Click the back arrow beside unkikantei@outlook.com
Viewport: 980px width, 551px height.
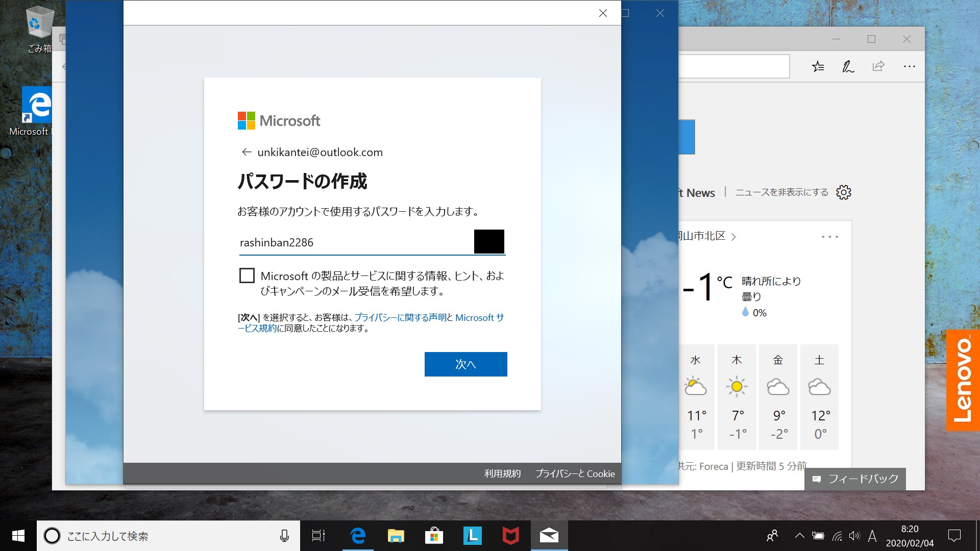click(x=247, y=152)
